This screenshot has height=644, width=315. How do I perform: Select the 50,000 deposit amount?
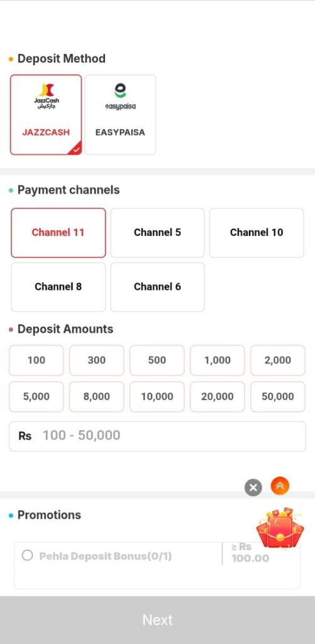(278, 397)
